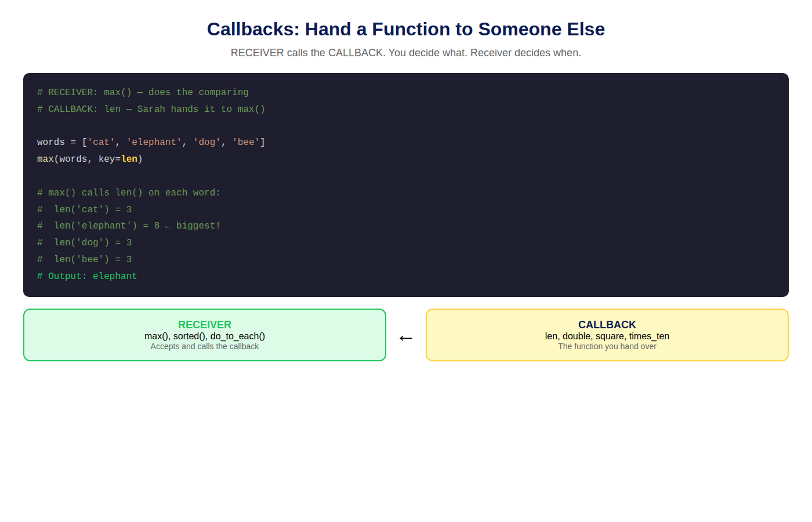The height and width of the screenshot is (522, 812).
Task: Click '# max() calls len() on each word' line
Action: (x=129, y=193)
